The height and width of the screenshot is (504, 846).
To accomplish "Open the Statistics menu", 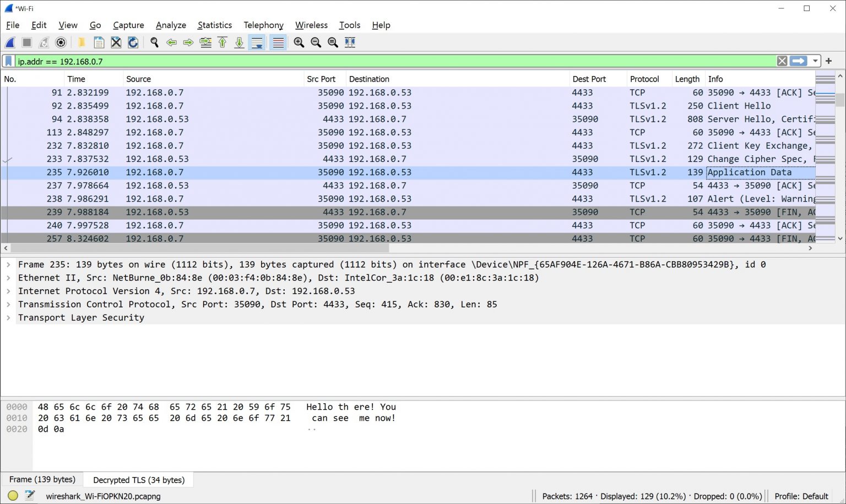I will tap(214, 25).
